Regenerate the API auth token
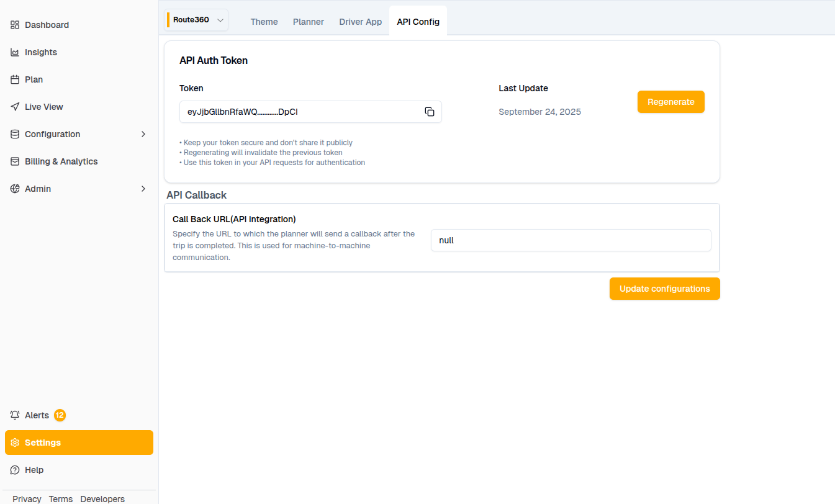This screenshot has width=835, height=504. coord(670,102)
